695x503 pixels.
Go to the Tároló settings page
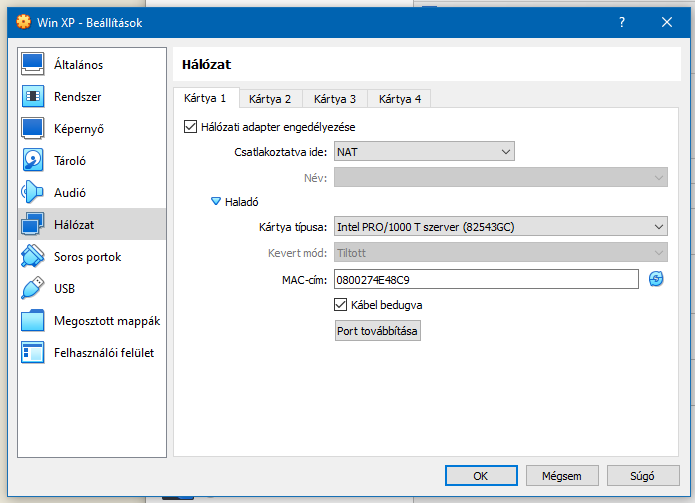pos(70,161)
